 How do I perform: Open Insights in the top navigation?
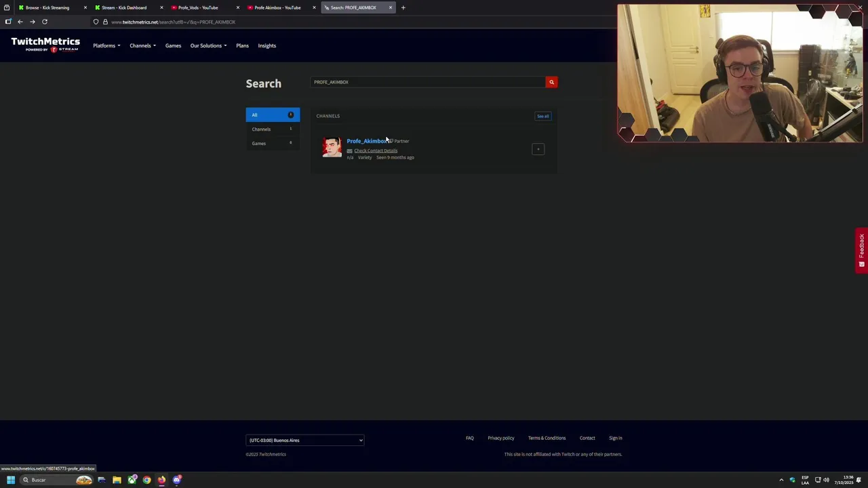267,45
